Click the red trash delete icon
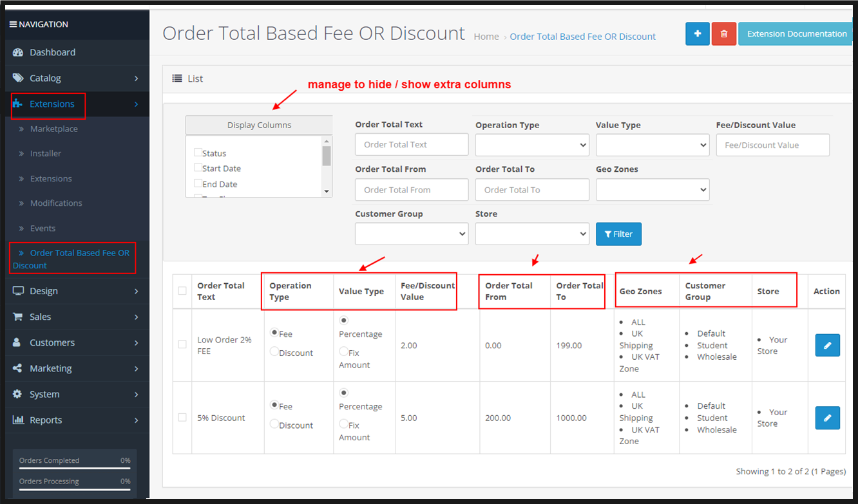This screenshot has width=858, height=504. (x=723, y=34)
